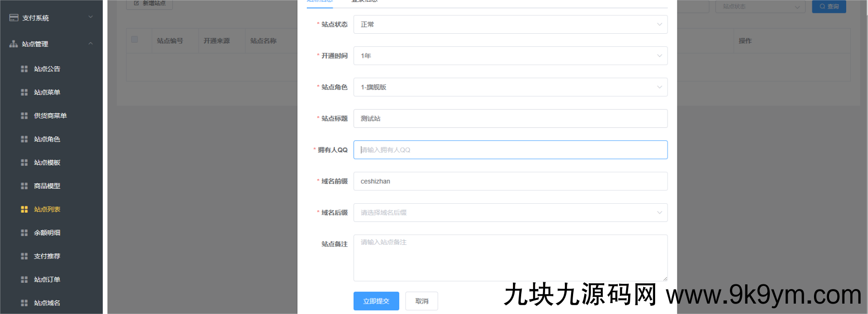Click the grid icon next to 余额明细
Viewport: 868px width, 314px height.
[24, 232]
